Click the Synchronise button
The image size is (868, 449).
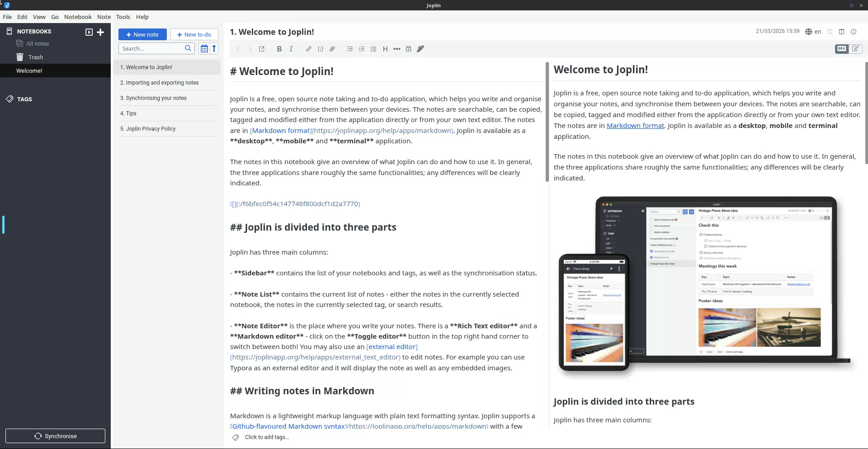55,436
